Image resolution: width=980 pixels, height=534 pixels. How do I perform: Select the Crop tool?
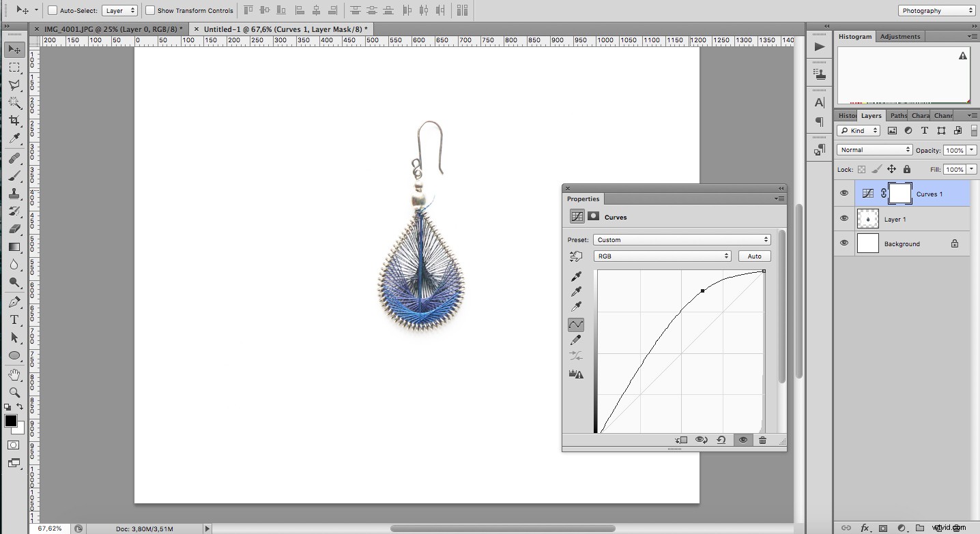click(14, 121)
